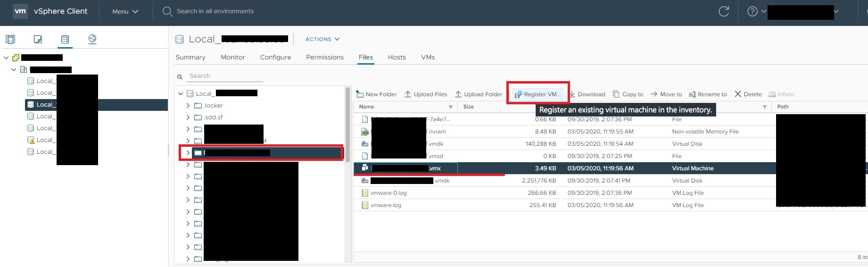Switch to the VMs tab

(x=428, y=57)
